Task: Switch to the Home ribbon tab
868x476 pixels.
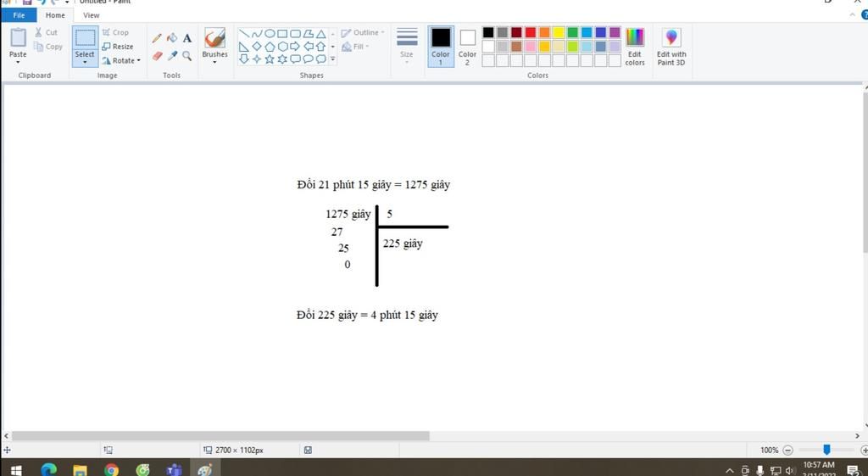Action: point(55,15)
